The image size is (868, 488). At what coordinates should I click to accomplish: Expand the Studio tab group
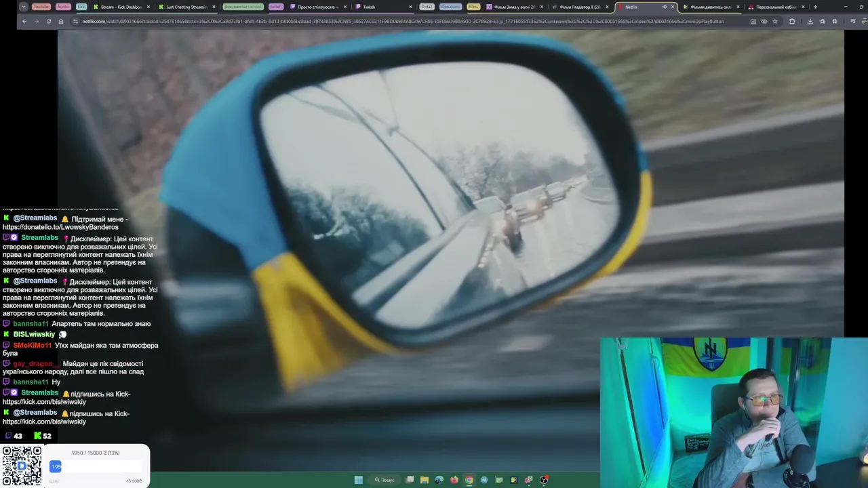click(63, 7)
